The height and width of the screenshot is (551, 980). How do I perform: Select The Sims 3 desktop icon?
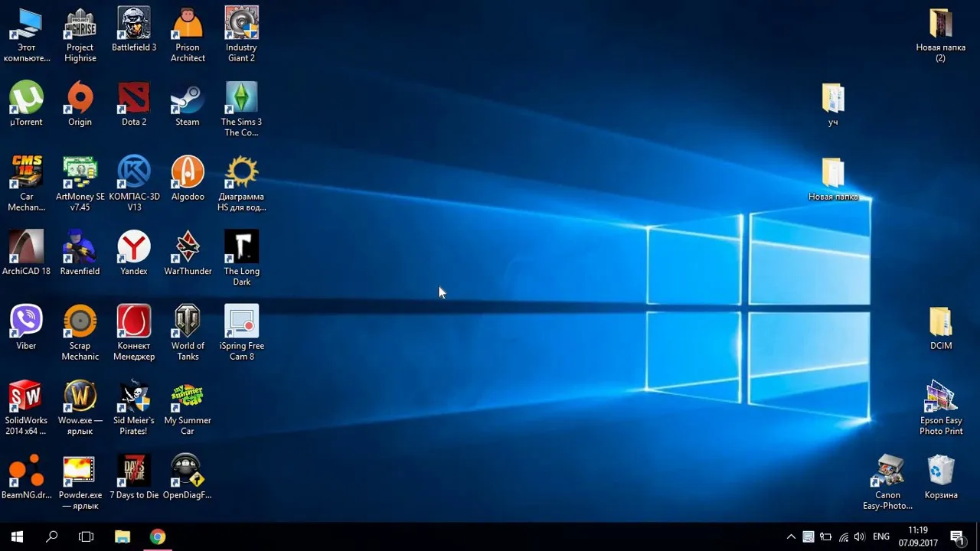click(x=241, y=109)
